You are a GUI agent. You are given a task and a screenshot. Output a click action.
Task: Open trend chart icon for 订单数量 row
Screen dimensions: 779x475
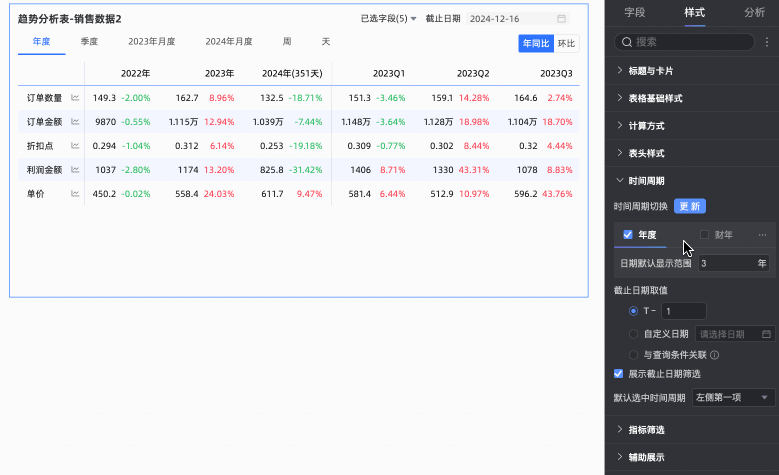click(75, 98)
